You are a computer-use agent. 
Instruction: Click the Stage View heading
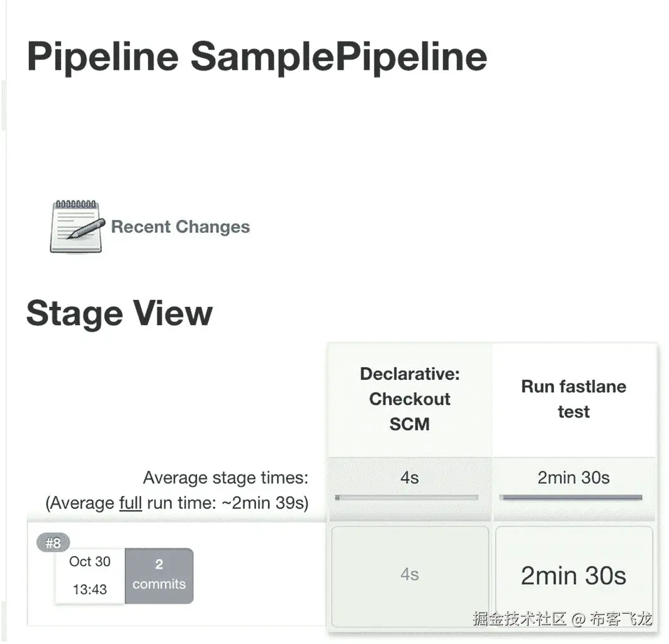pyautogui.click(x=120, y=313)
